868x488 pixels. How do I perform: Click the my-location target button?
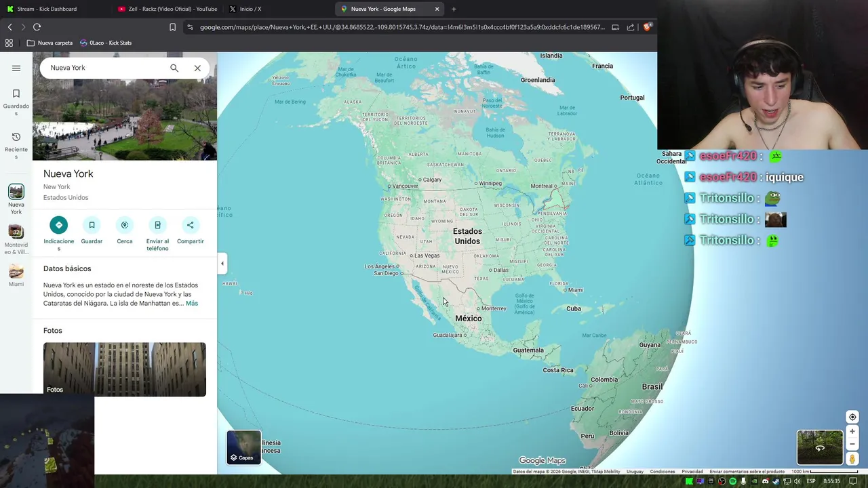[852, 417]
